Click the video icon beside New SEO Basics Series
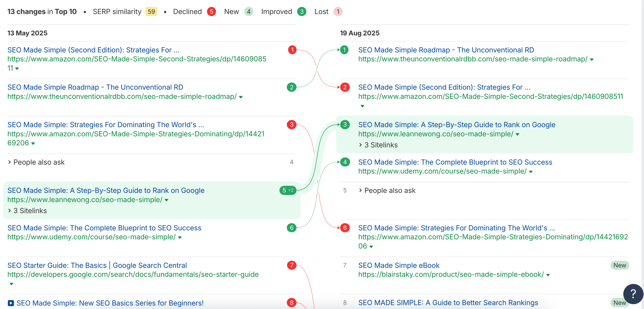The width and height of the screenshot is (644, 309). point(11,303)
